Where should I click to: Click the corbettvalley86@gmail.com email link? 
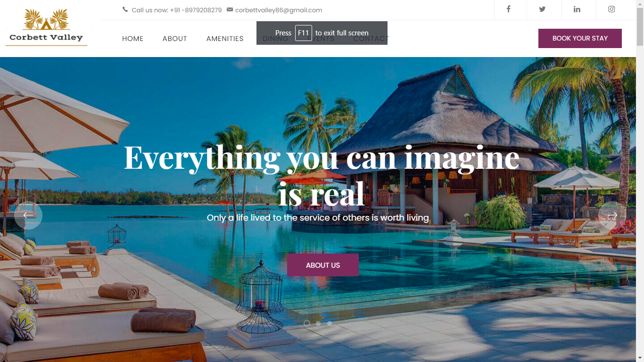tap(279, 10)
